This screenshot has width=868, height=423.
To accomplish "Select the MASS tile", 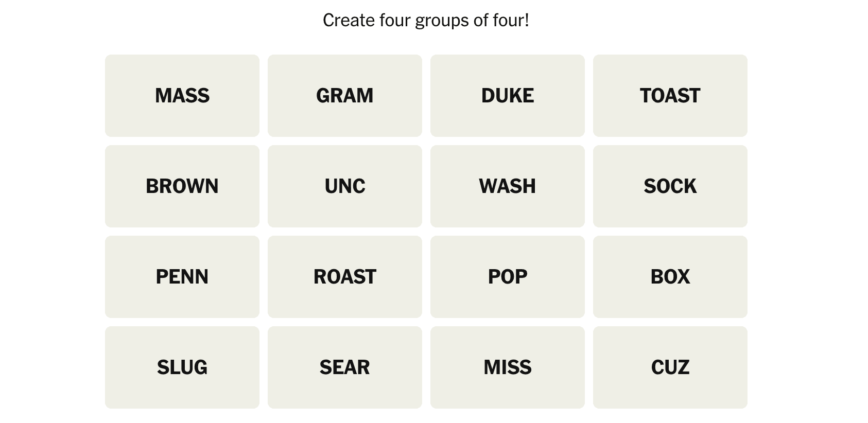I will 182,96.
